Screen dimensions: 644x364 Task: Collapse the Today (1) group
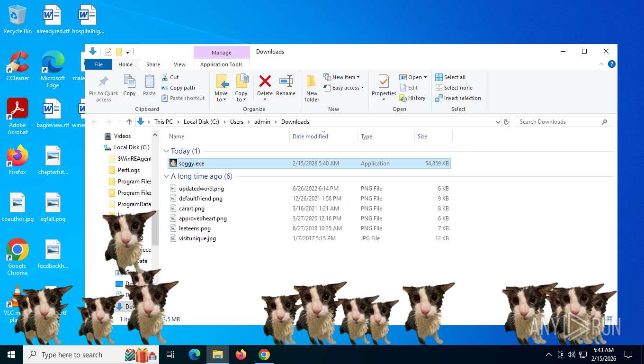(166, 151)
